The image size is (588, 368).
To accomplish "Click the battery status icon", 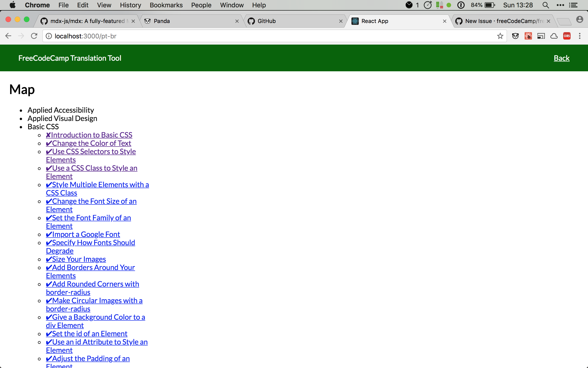I will click(x=489, y=5).
